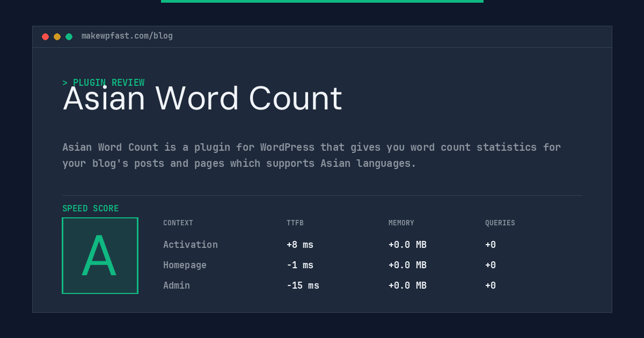644x338 pixels.
Task: Click the '-15 ms' Admin TTFB value
Action: (x=303, y=285)
